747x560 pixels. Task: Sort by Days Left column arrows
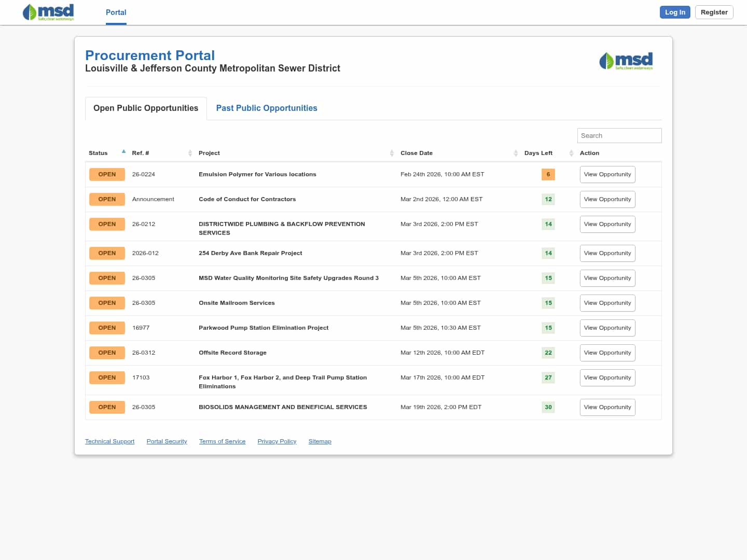click(571, 153)
